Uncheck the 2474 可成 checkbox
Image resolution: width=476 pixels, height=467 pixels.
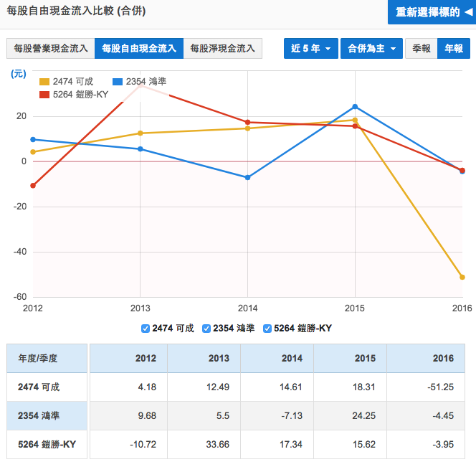(146, 329)
